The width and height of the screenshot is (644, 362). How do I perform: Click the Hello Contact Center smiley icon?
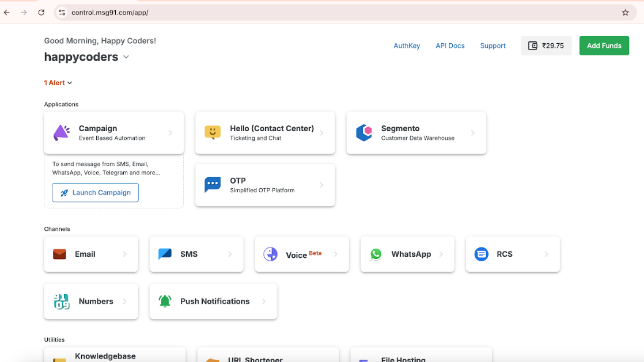point(213,132)
